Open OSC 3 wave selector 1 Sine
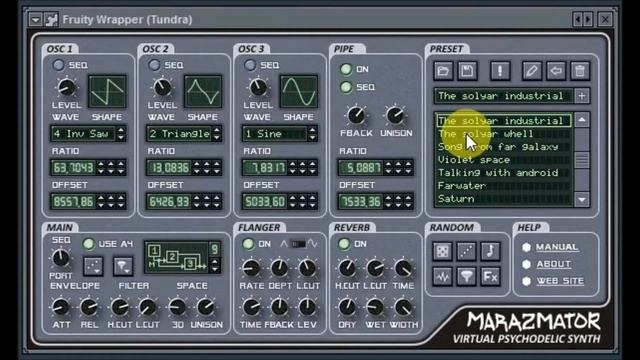The image size is (640, 360). pyautogui.click(x=280, y=134)
